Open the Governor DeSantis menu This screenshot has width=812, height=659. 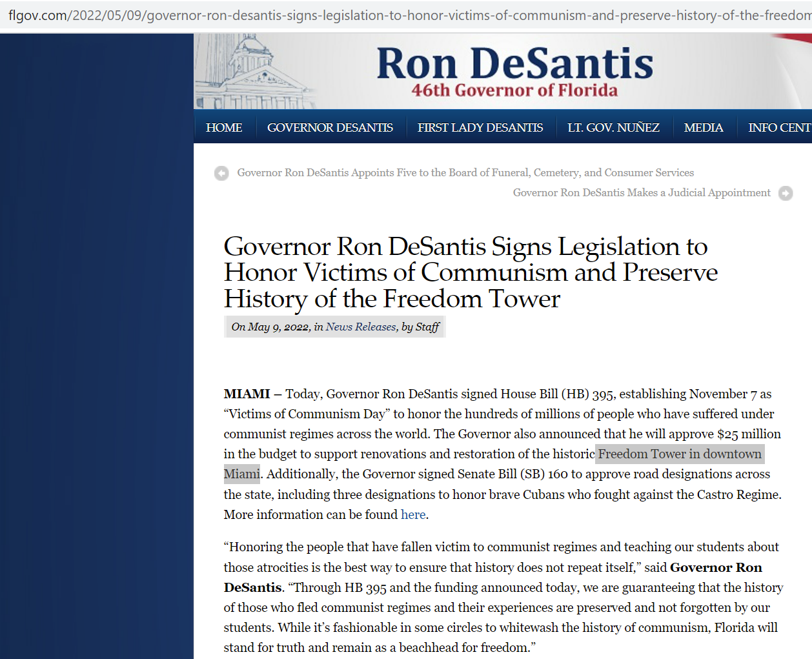(330, 128)
